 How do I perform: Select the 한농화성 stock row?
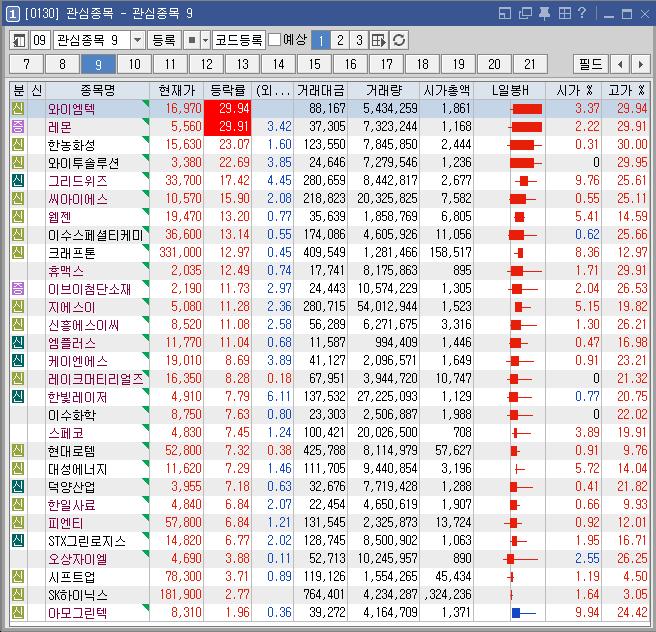(x=330, y=145)
